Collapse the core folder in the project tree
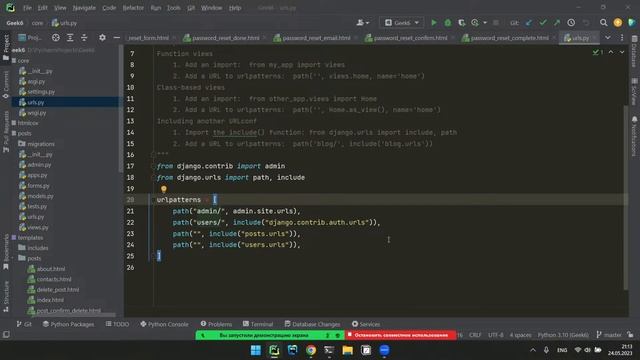Viewport: 640px width, 360px height. [x=14, y=60]
